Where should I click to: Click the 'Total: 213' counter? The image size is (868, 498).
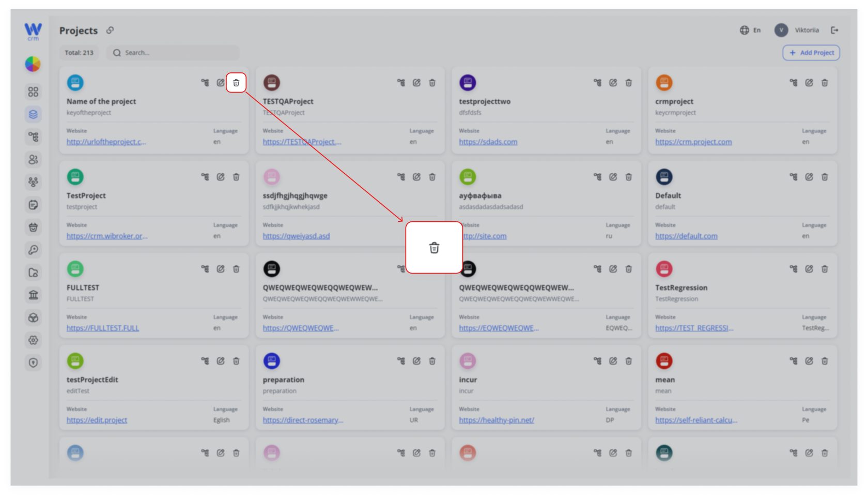pyautogui.click(x=79, y=53)
